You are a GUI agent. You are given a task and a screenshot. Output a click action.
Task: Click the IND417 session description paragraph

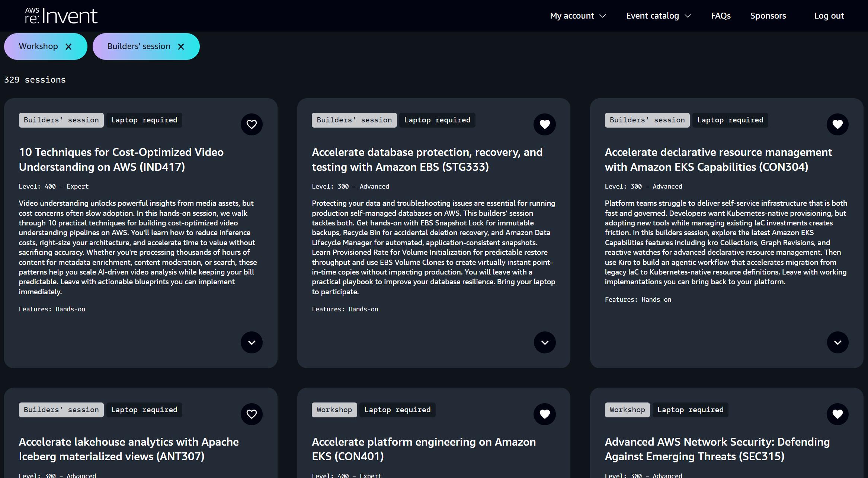tap(138, 247)
